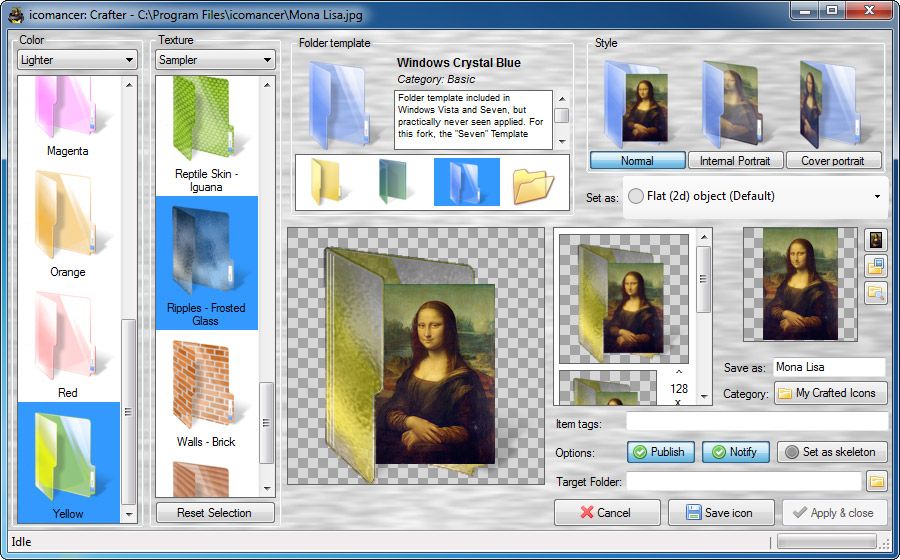Expand the Set as Flat (2d) object dropdown
The image size is (900, 560).
pos(754,197)
